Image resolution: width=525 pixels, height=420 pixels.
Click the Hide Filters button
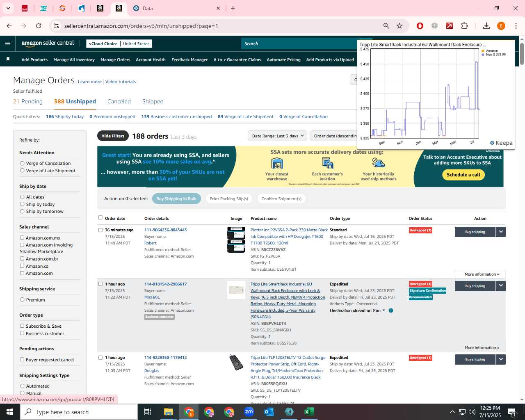113,136
